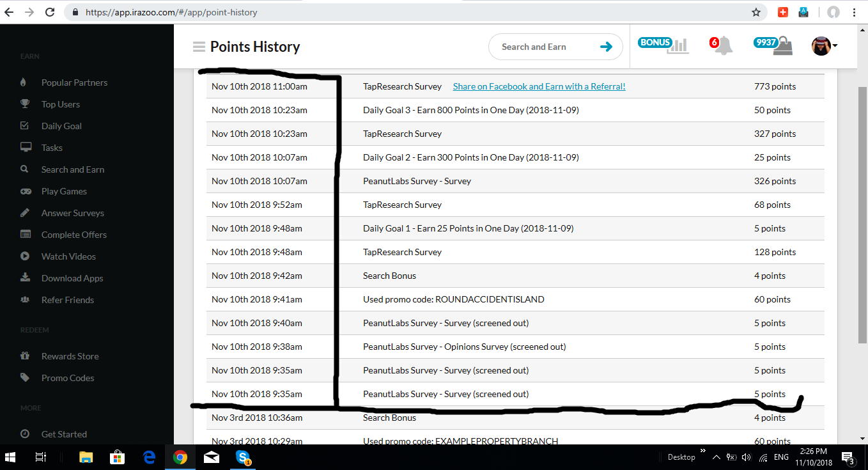The width and height of the screenshot is (868, 470).
Task: Open the red plus browser extension
Action: 783,12
